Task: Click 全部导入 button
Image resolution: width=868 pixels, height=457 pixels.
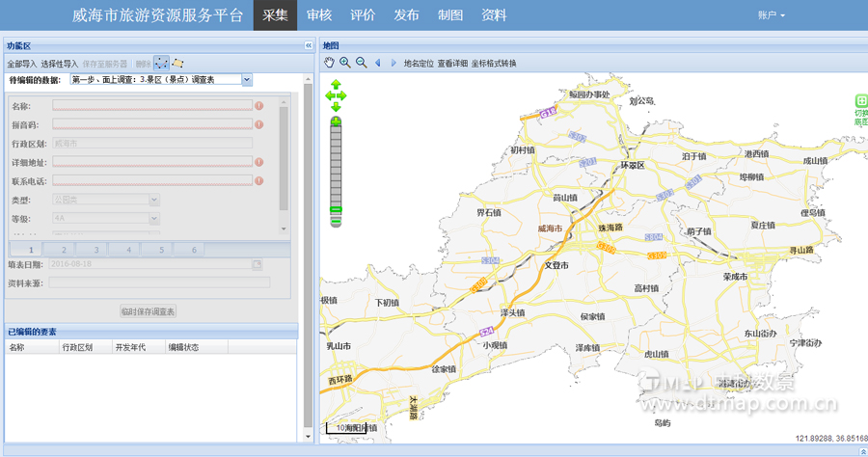Action: 21,64
